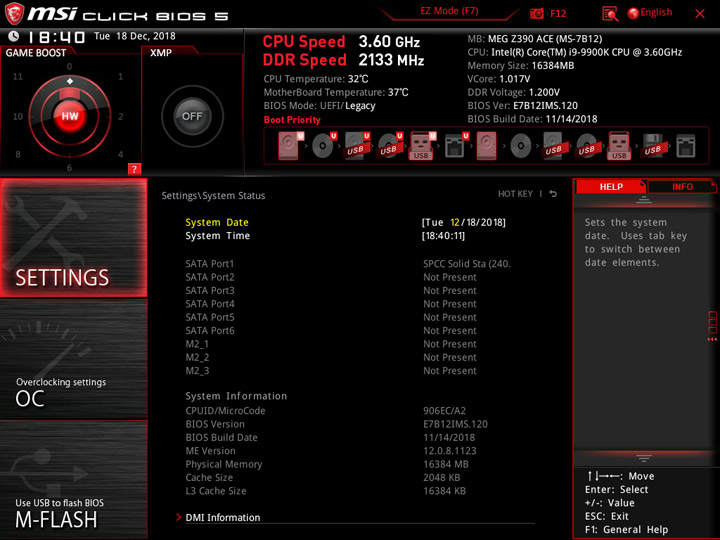Toggle the Game Boost HW knob

click(70, 116)
